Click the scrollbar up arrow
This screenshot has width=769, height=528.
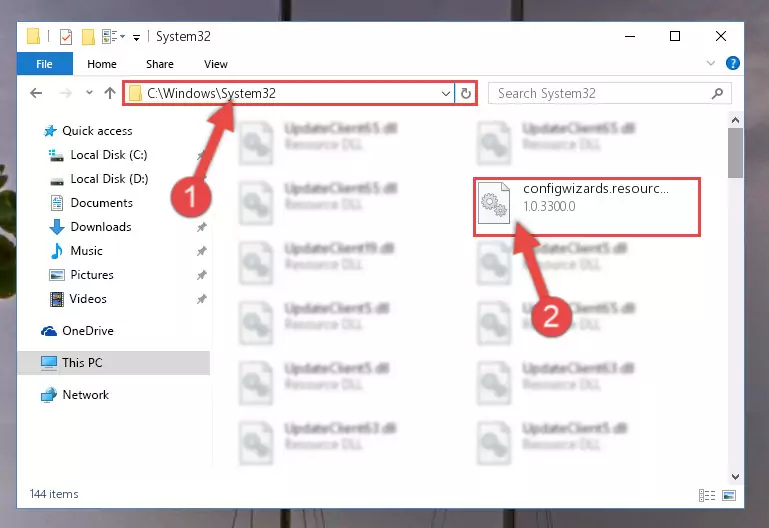coord(735,120)
